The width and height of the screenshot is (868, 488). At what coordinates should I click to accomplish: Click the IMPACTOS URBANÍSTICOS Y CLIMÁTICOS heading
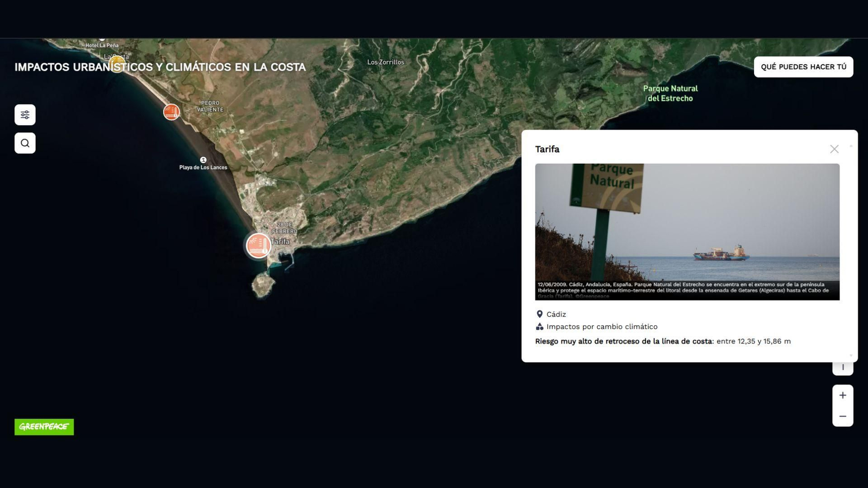160,67
